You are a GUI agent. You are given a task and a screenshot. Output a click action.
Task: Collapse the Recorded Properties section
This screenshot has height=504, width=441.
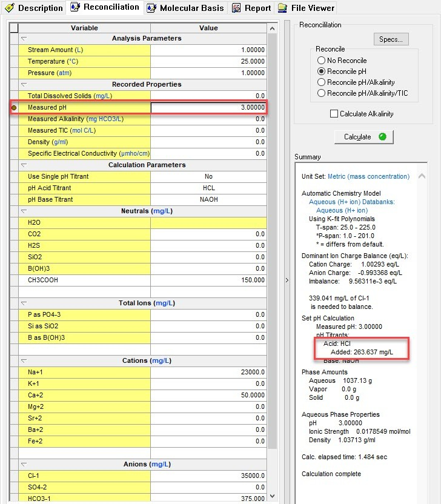(24, 85)
